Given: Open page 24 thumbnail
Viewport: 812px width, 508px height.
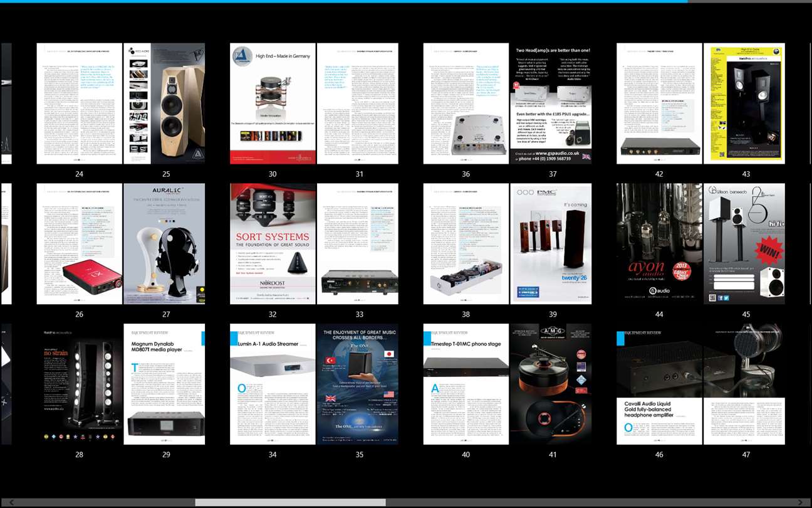Looking at the screenshot, I should pos(80,103).
